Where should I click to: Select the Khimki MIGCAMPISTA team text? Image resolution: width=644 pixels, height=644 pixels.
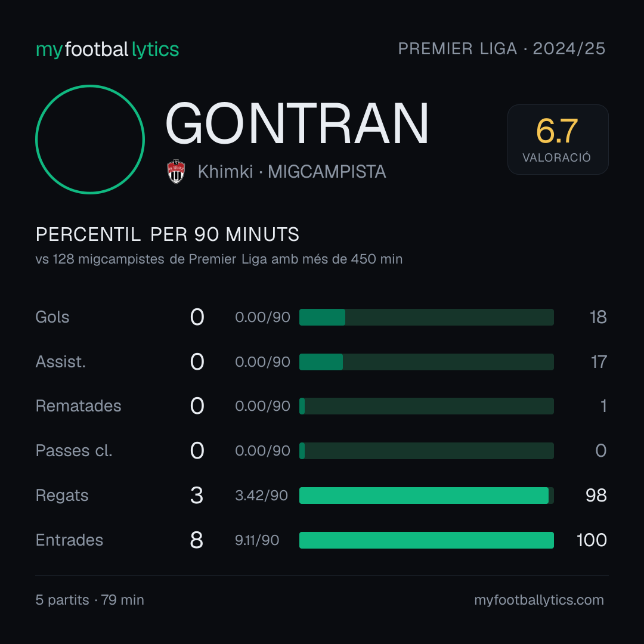pyautogui.click(x=292, y=172)
